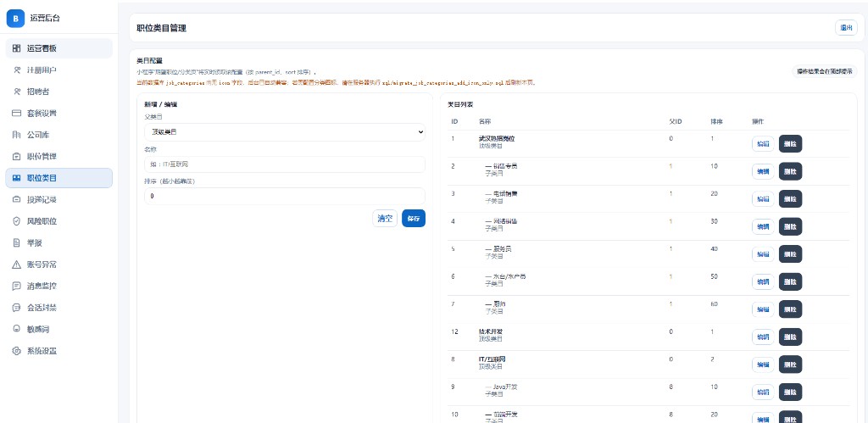Go to the 举报 reports menu item

pyautogui.click(x=59, y=242)
